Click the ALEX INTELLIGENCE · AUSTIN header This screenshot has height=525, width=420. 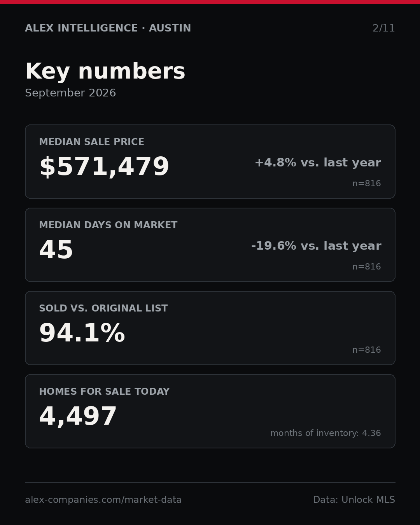coord(108,28)
